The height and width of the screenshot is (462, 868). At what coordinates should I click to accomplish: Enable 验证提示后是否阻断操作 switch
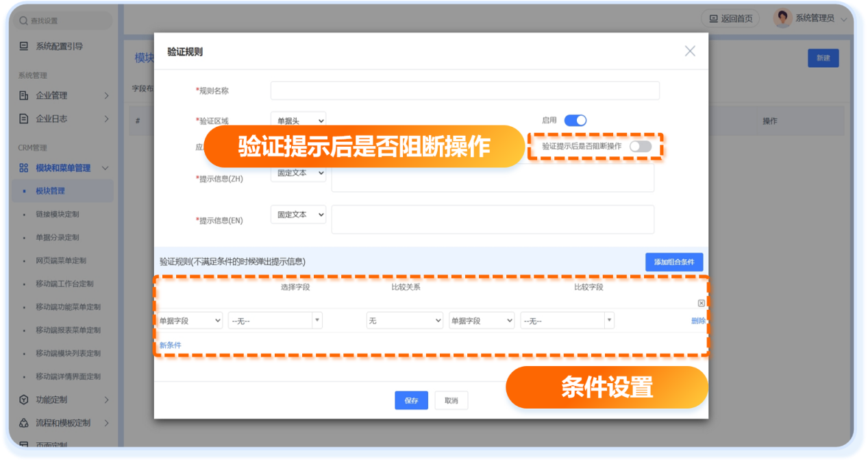point(640,146)
